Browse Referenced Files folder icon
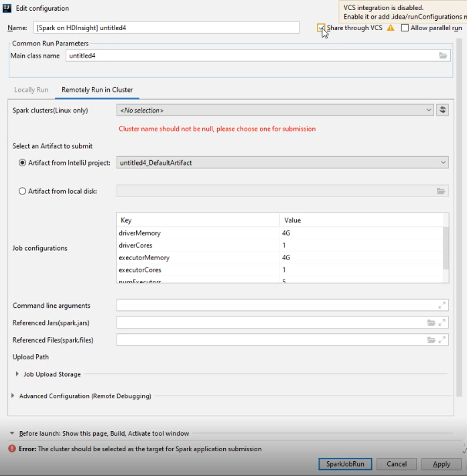 [431, 340]
